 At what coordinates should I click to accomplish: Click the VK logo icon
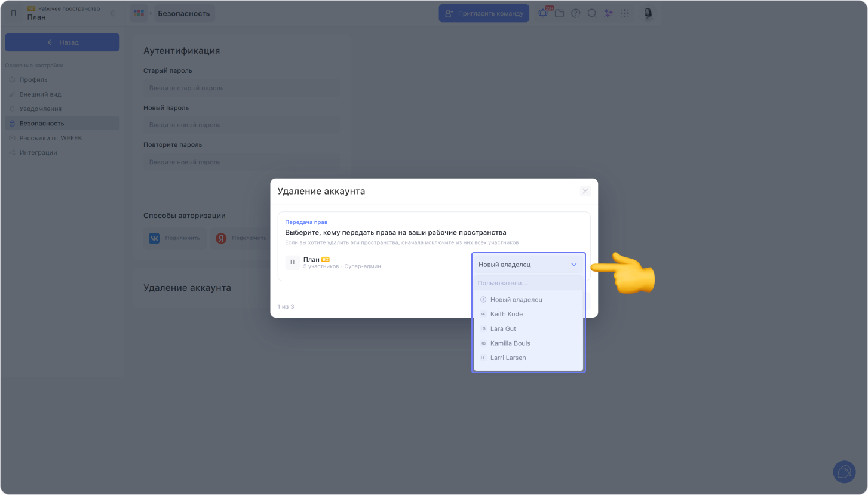pyautogui.click(x=154, y=238)
